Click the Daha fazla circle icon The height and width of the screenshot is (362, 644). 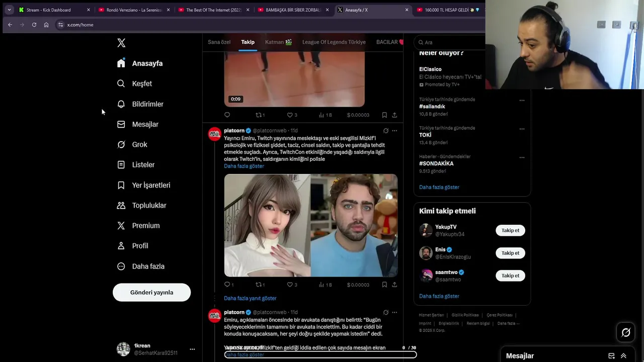[121, 266]
